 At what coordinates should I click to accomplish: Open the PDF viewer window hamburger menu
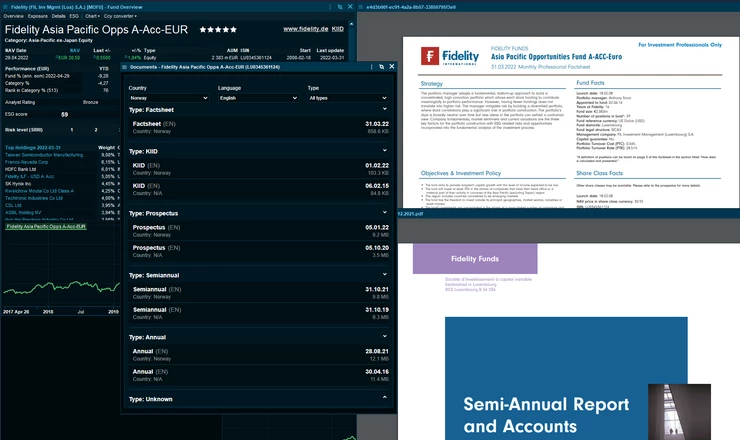[x=361, y=7]
